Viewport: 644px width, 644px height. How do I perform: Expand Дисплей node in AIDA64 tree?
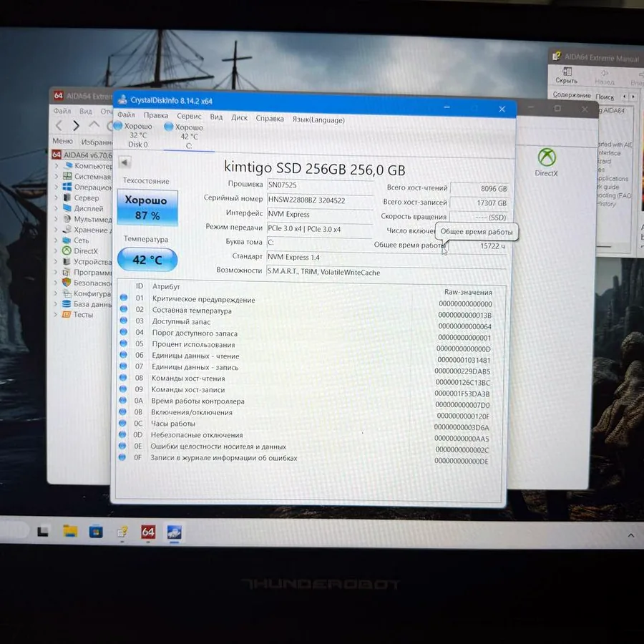pyautogui.click(x=57, y=208)
